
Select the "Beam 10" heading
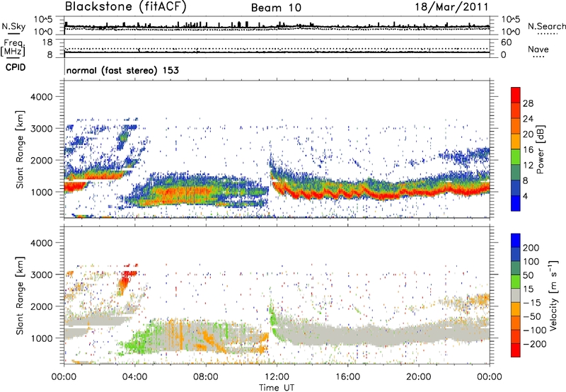tap(276, 8)
